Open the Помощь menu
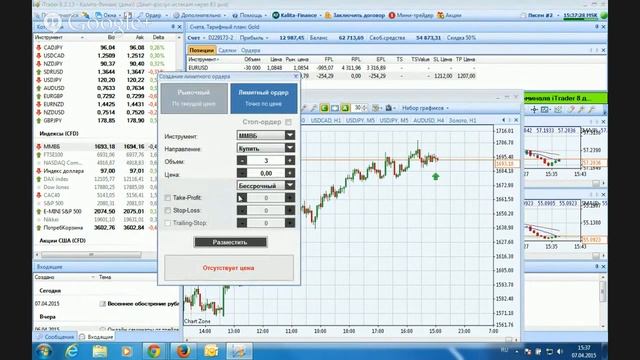This screenshot has height=360, width=640. tap(249, 16)
